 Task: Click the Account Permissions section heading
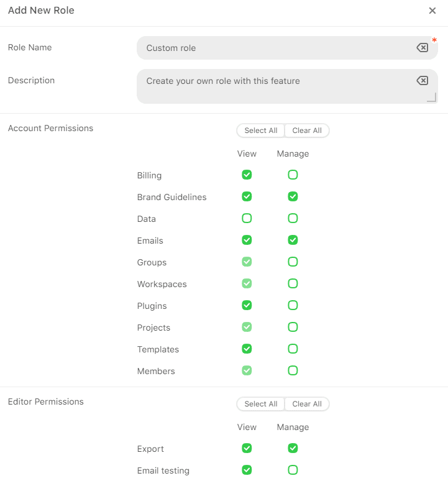(x=50, y=128)
